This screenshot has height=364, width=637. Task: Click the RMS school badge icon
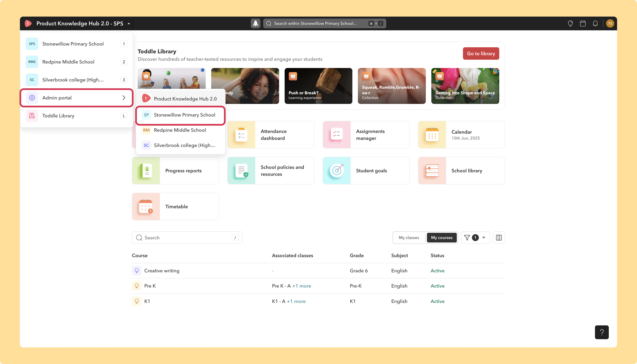click(x=32, y=62)
